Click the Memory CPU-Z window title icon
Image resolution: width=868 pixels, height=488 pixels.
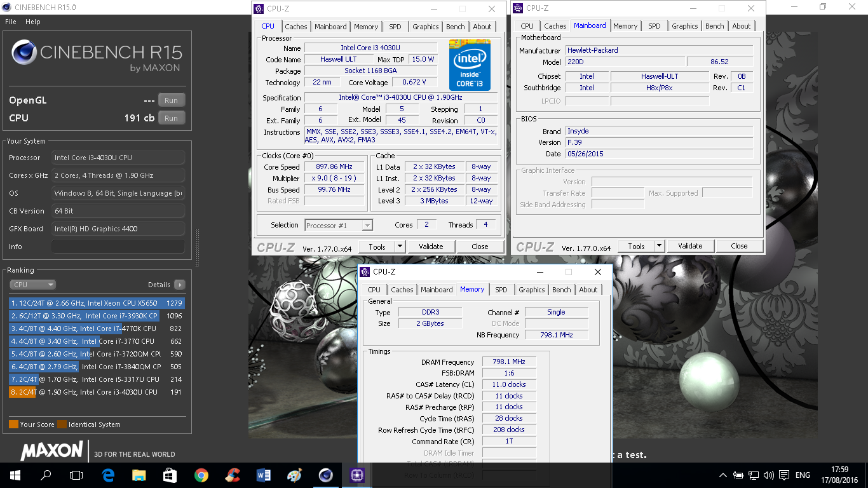click(365, 272)
